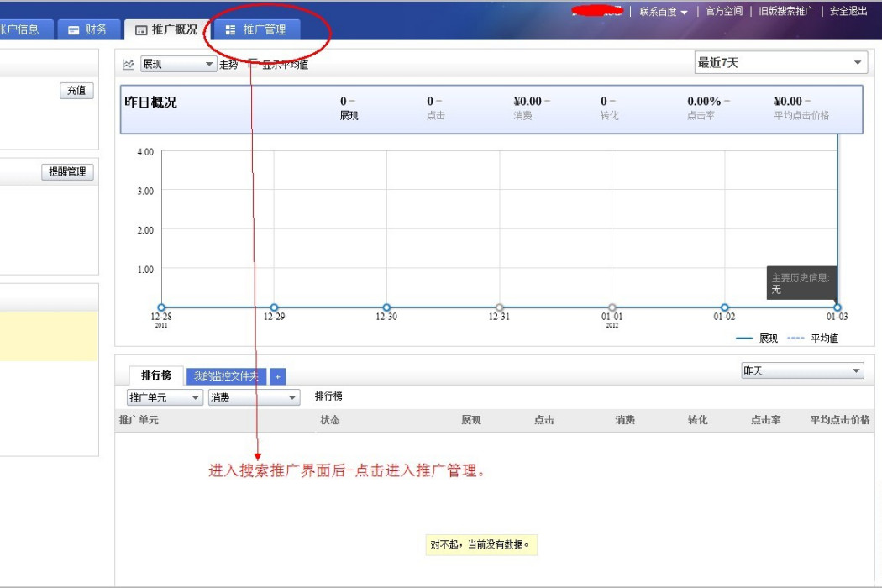Add a new monitor folder with plus button

[277, 376]
